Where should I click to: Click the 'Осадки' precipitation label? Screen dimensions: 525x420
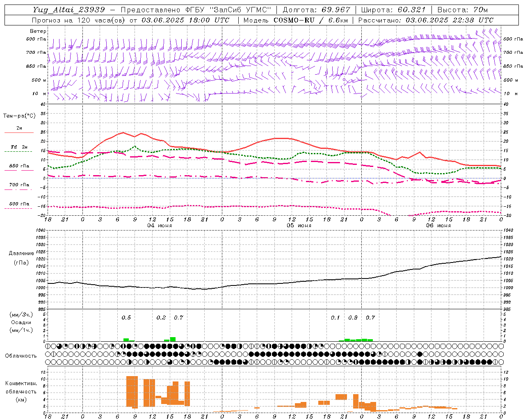pyautogui.click(x=21, y=322)
